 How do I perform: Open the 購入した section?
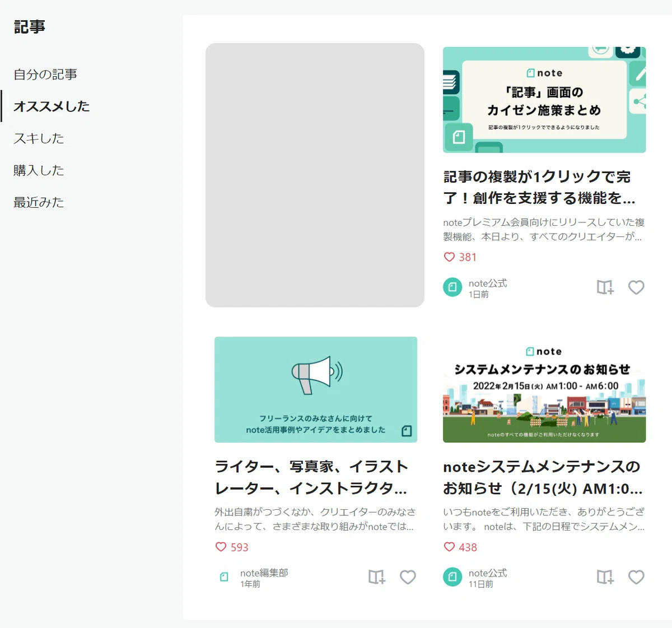pyautogui.click(x=39, y=170)
